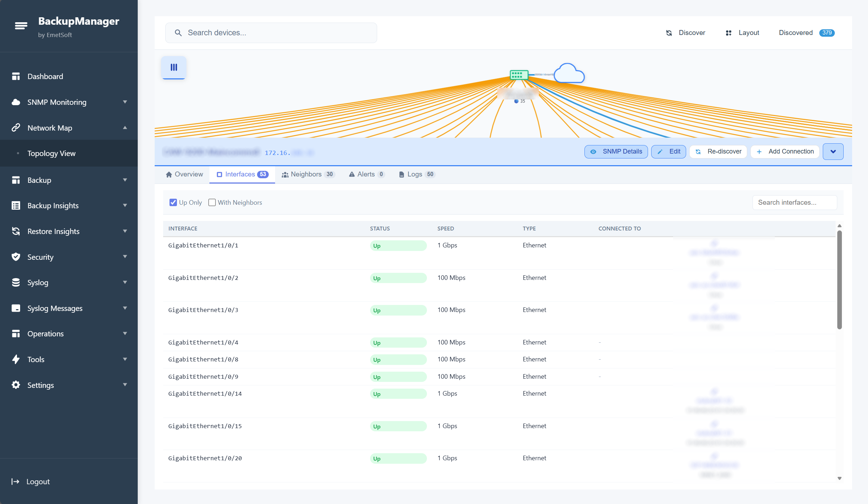The image size is (868, 504).
Task: Click the SNMP Details button
Action: (x=616, y=152)
